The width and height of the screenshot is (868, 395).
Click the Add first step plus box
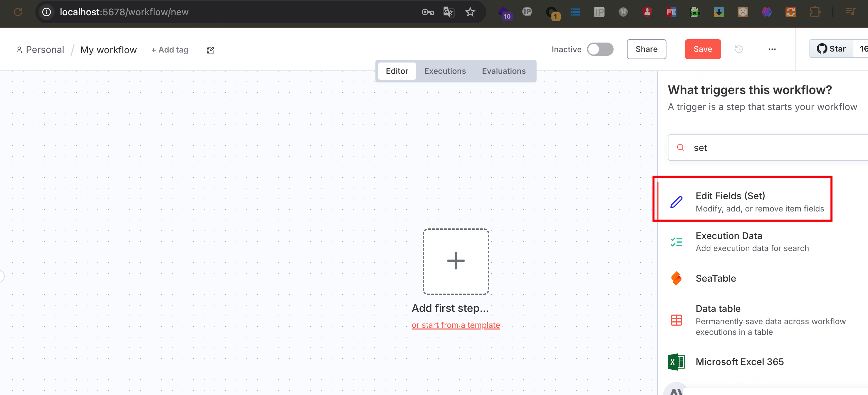[x=456, y=261]
